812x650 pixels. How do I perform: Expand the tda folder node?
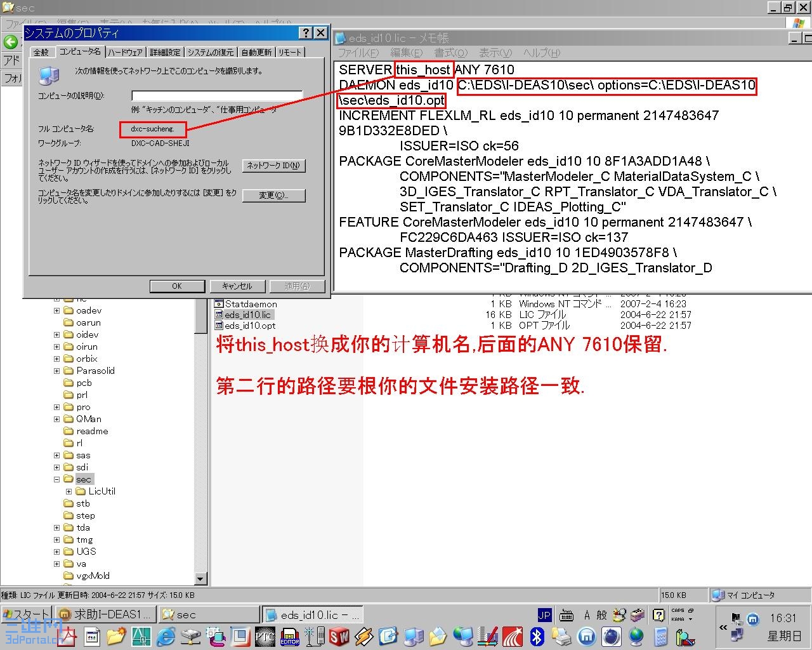coord(56,528)
